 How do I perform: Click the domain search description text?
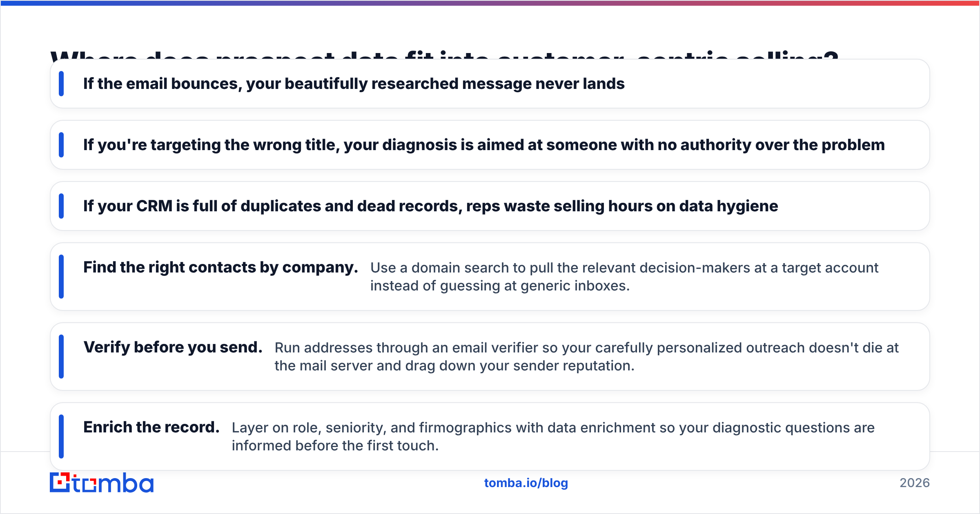click(x=624, y=277)
